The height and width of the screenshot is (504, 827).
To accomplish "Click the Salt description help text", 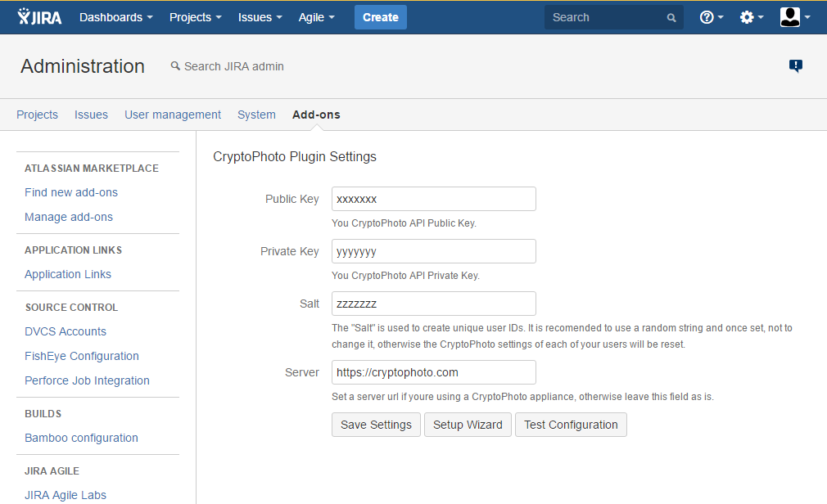I will [x=563, y=335].
